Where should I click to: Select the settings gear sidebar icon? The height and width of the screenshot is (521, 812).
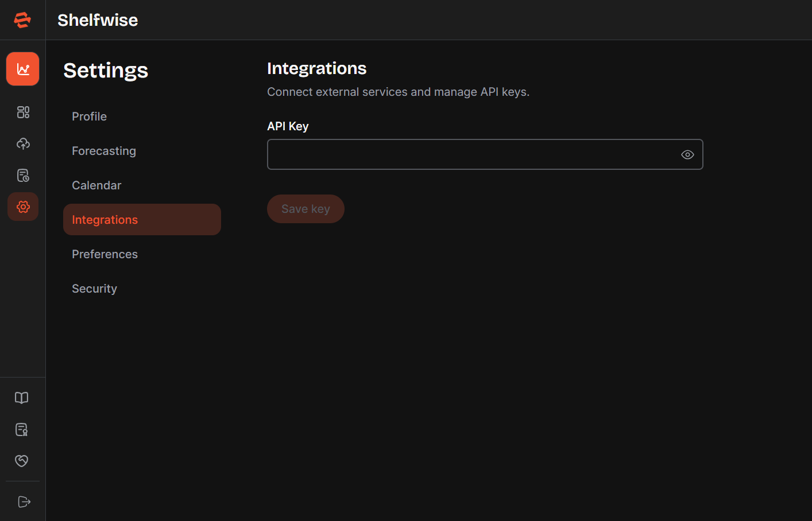[x=23, y=207]
